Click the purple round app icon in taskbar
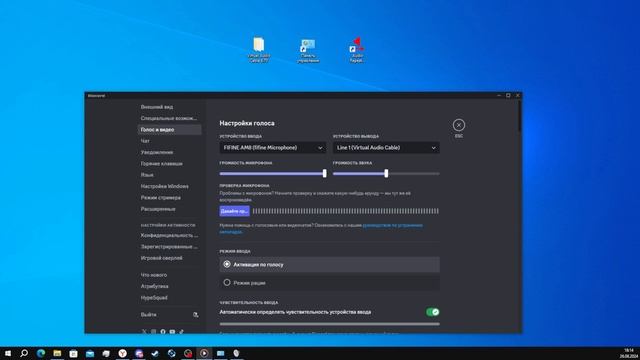This screenshot has width=640, height=360. (x=139, y=353)
